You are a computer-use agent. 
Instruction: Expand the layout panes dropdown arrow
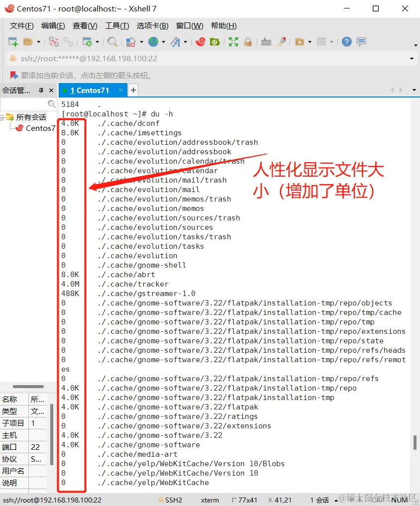(331, 42)
